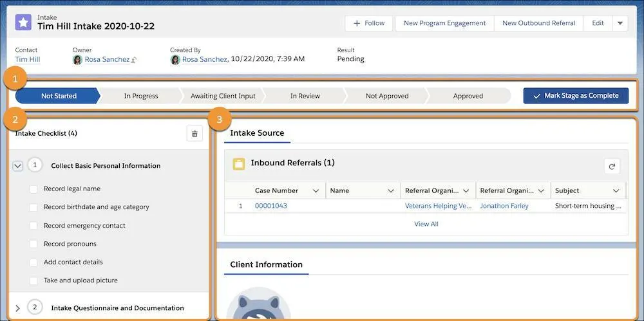
Task: Click the Inbound Referrals (1) heading
Action: [293, 163]
